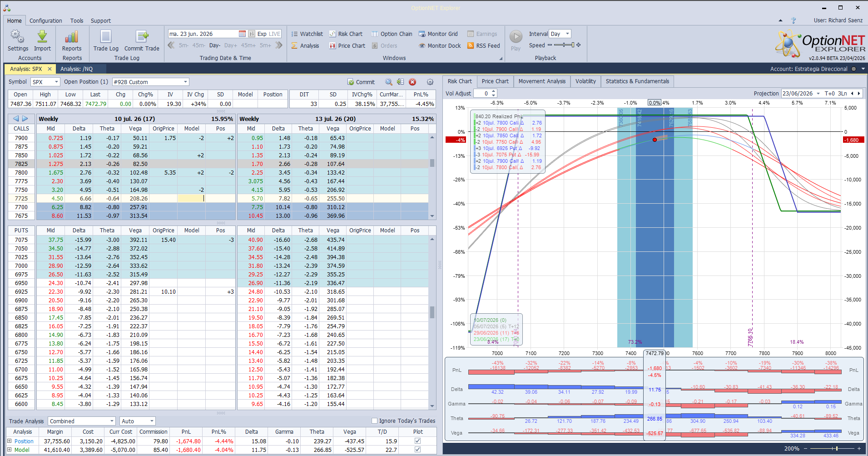
Task: Click the Day- step button
Action: pyautogui.click(x=215, y=45)
